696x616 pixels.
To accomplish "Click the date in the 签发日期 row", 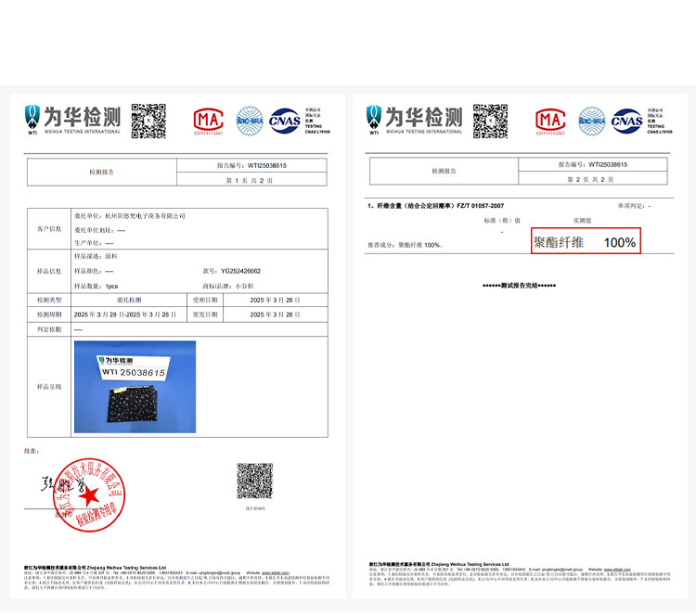I will click(275, 314).
